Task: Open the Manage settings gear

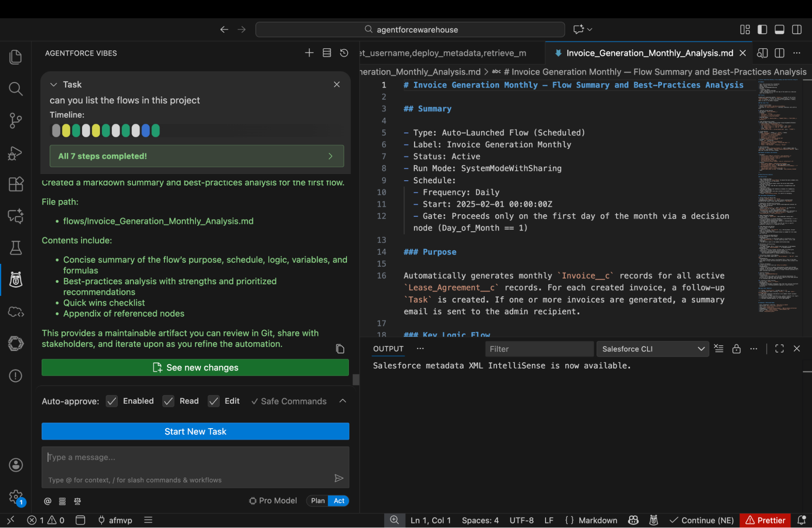Action: pos(15,496)
